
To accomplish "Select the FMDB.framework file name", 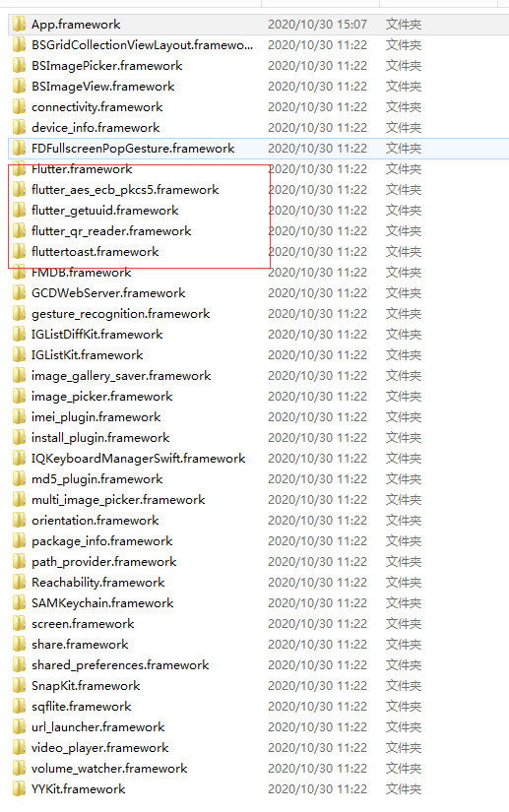I will click(82, 273).
